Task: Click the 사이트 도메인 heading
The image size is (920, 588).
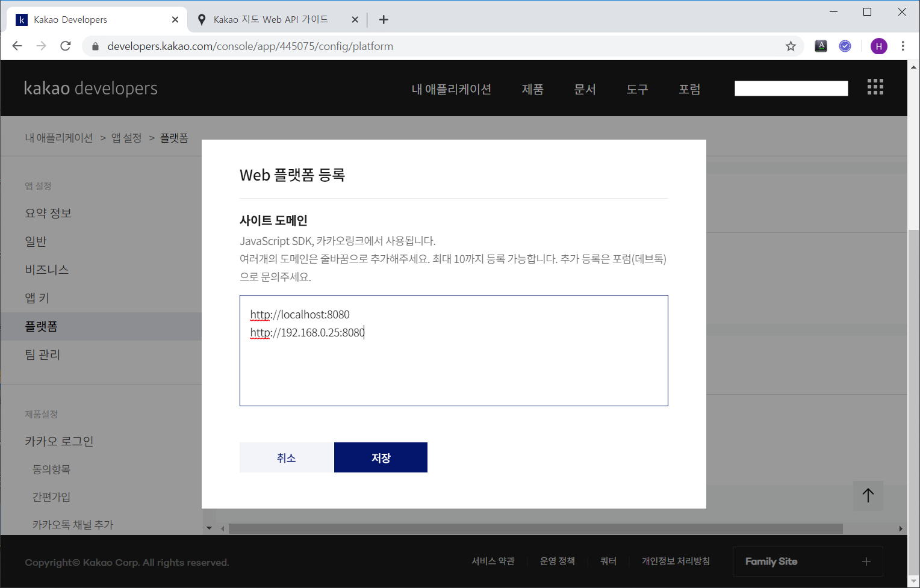Action: click(273, 220)
